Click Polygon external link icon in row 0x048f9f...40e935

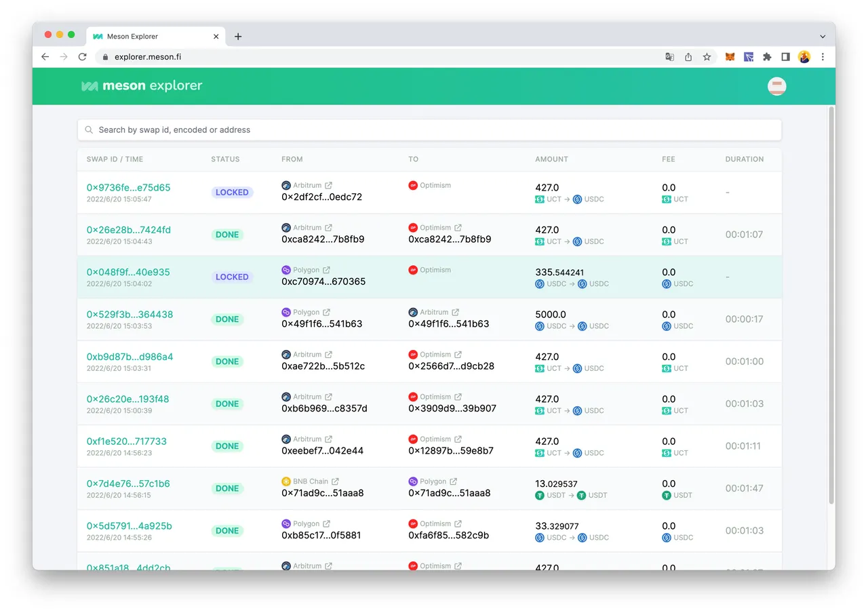coord(326,270)
